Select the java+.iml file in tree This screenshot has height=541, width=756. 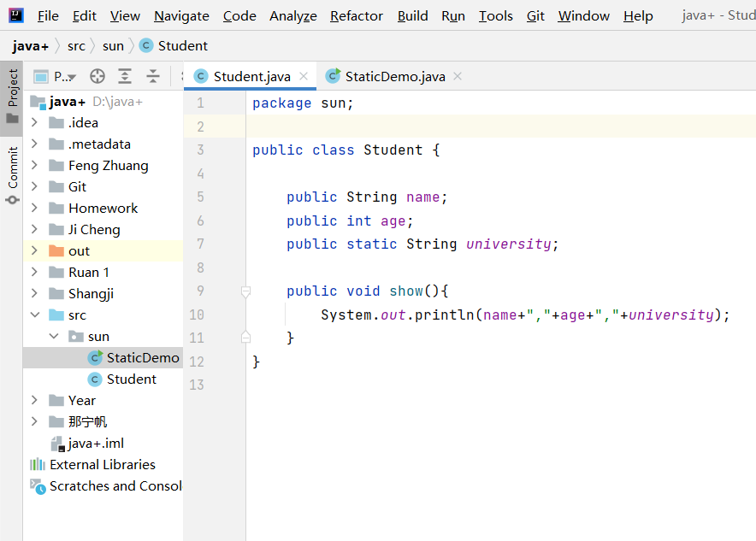[96, 443]
